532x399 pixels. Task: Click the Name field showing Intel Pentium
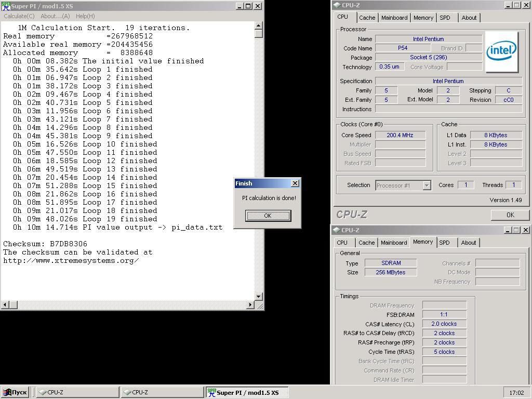(429, 39)
